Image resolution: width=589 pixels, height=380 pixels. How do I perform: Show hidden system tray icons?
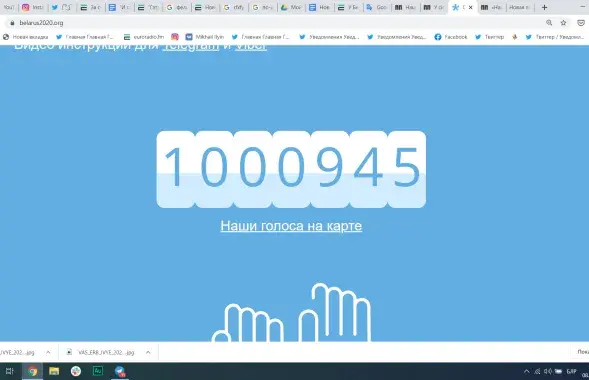tap(526, 371)
